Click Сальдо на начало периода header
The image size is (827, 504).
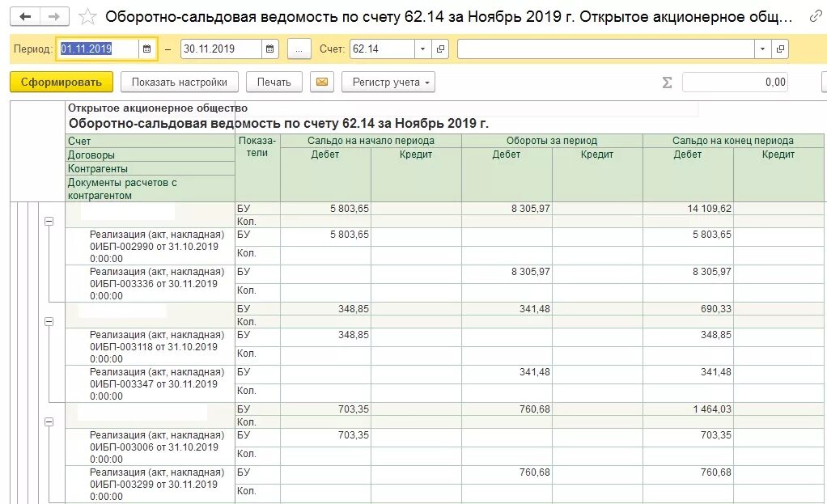pyautogui.click(x=371, y=141)
